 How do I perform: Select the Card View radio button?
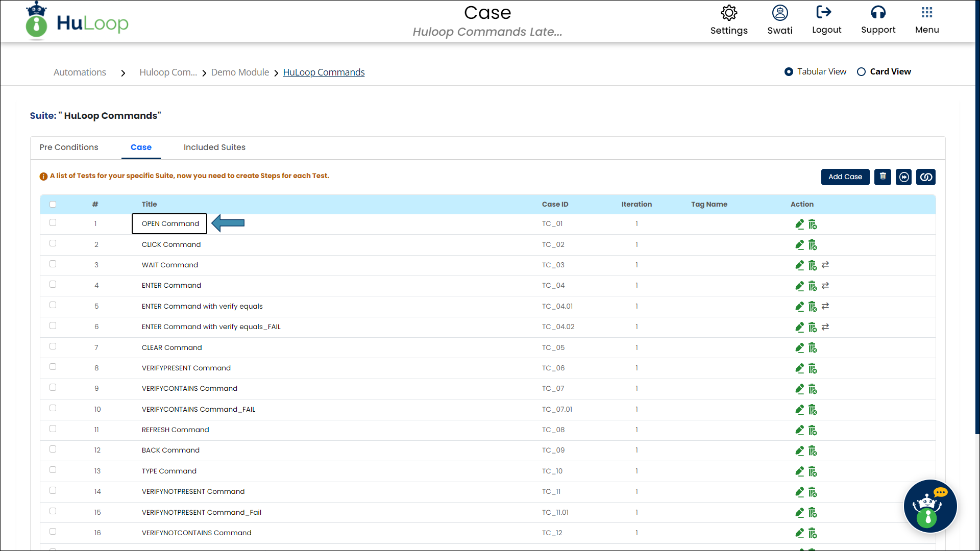pos(861,72)
